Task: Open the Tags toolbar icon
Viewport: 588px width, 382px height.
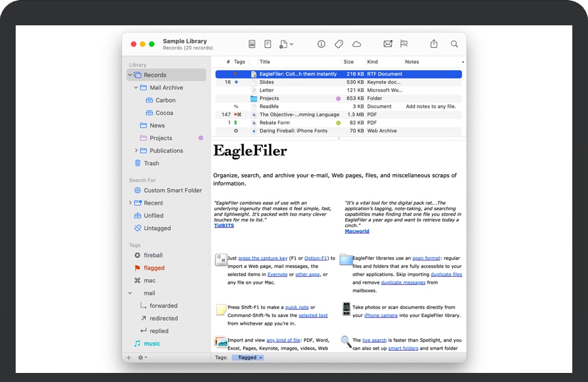Action: pos(339,44)
